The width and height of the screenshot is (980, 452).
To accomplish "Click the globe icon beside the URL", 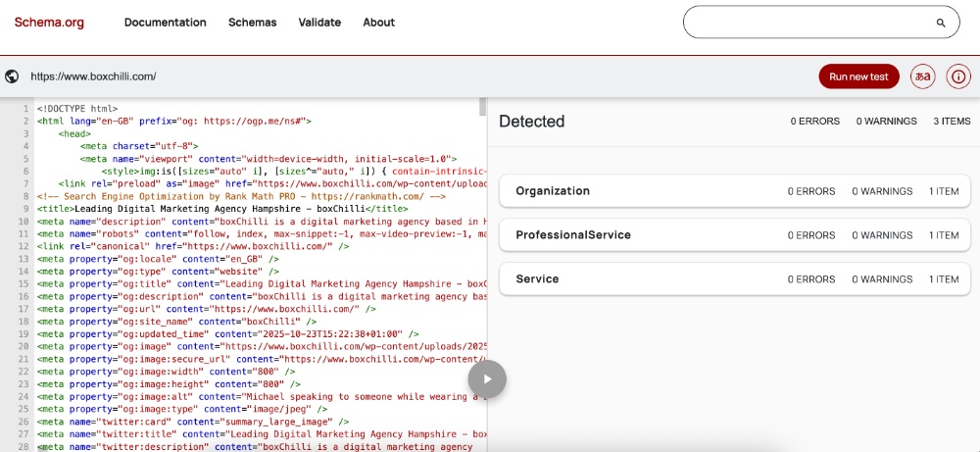I will click(11, 76).
